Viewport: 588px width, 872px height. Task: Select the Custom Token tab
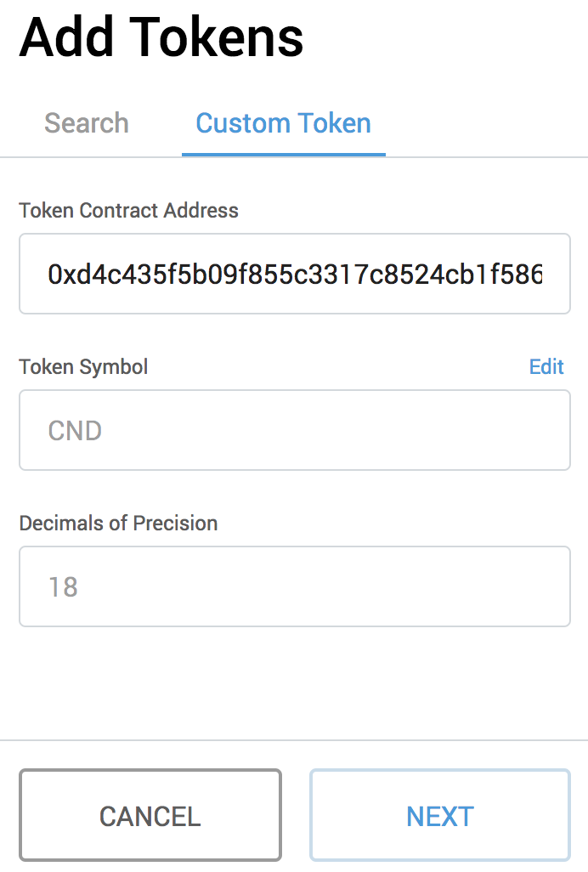tap(283, 123)
